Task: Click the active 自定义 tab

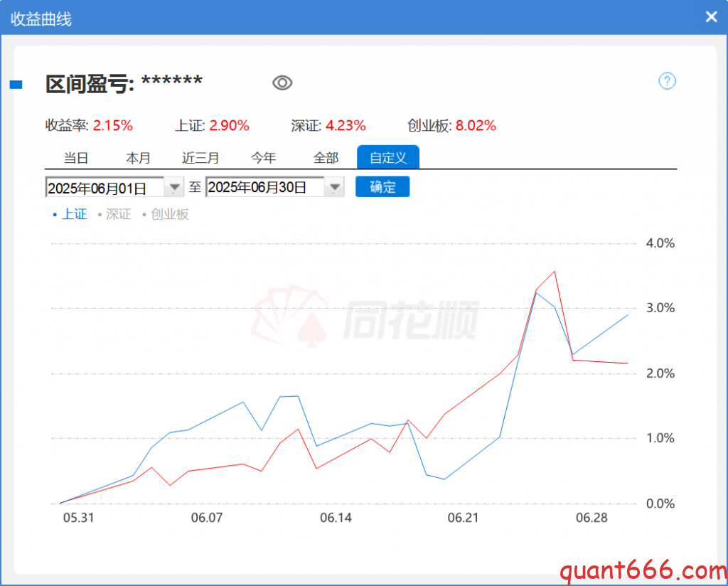Action: coord(388,158)
